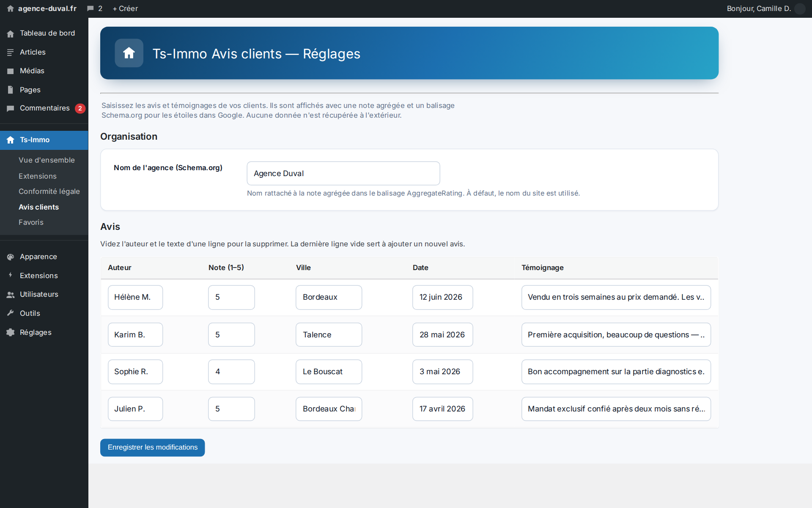Click the 12 juin 2026 date field
Viewport: 812px width, 508px height.
tap(442, 297)
